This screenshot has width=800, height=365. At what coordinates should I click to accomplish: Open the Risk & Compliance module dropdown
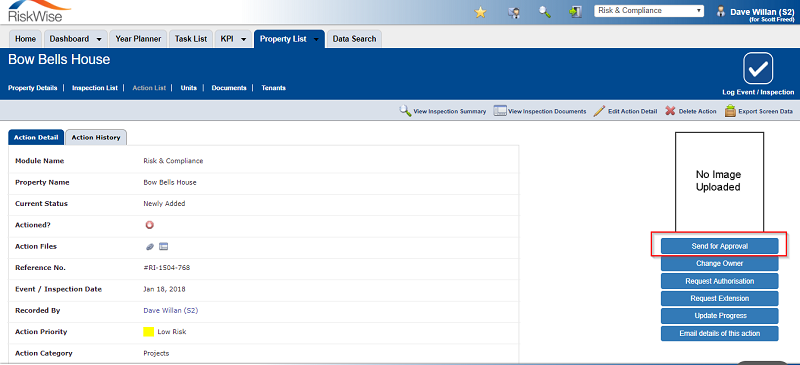click(x=649, y=11)
